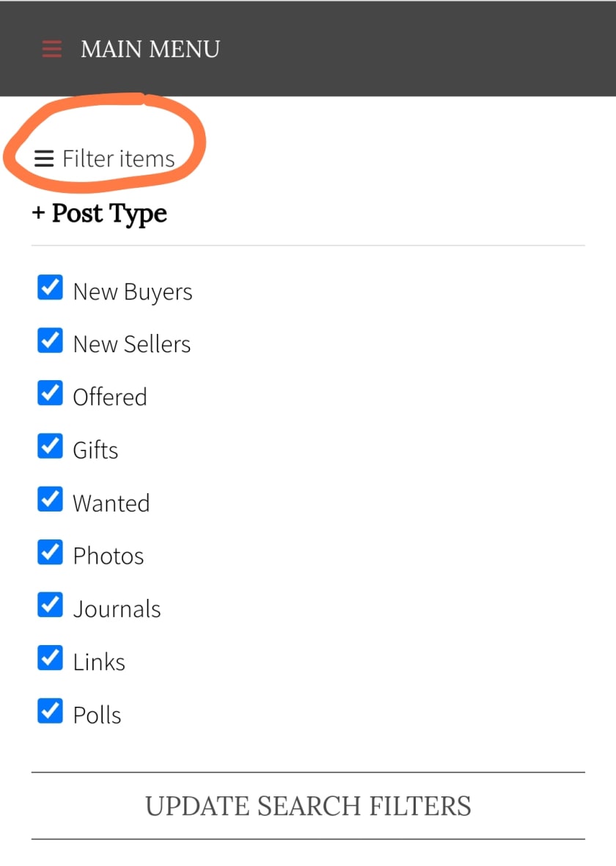Disable the Links checkbox

(50, 658)
